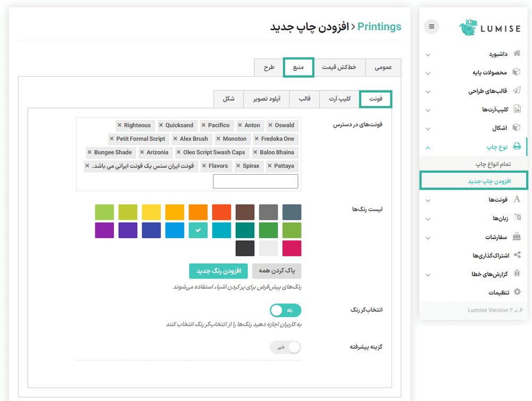The height and width of the screenshot is (401, 532).
Task: Remove the Oswald font tag
Action: tap(271, 126)
